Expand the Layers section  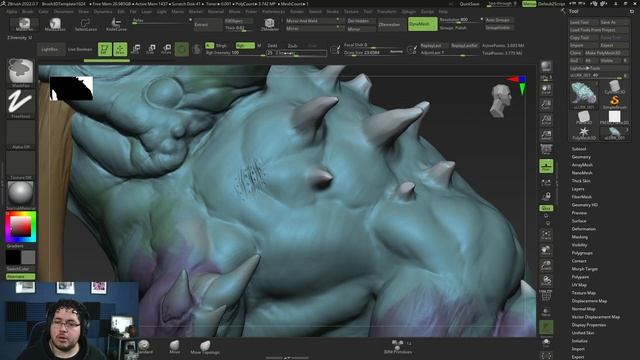578,189
